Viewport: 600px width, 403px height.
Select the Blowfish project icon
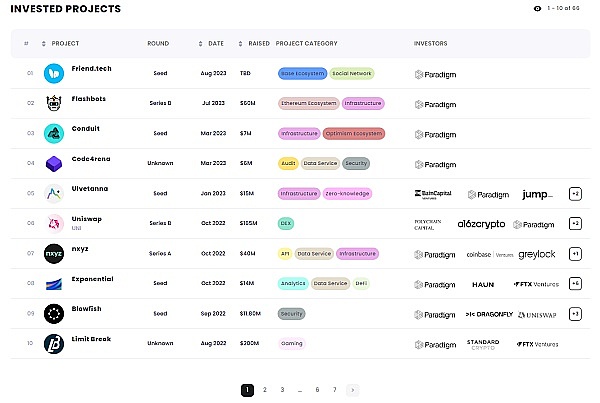coord(54,314)
